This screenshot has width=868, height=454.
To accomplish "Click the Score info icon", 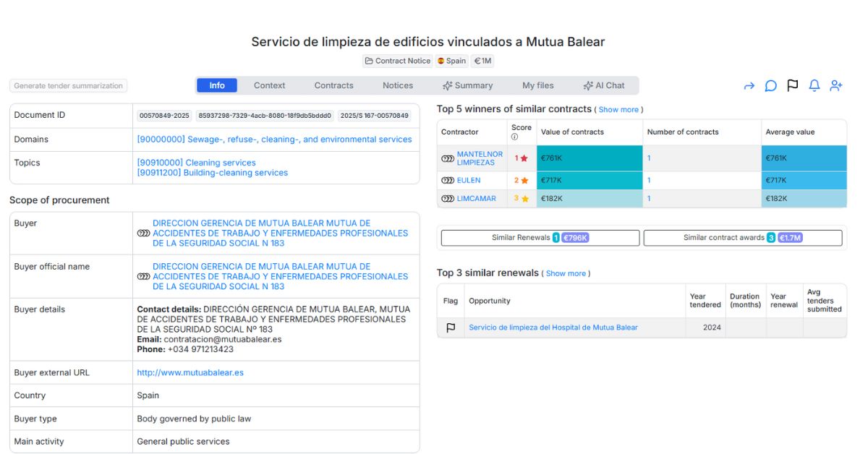I will 515,137.
